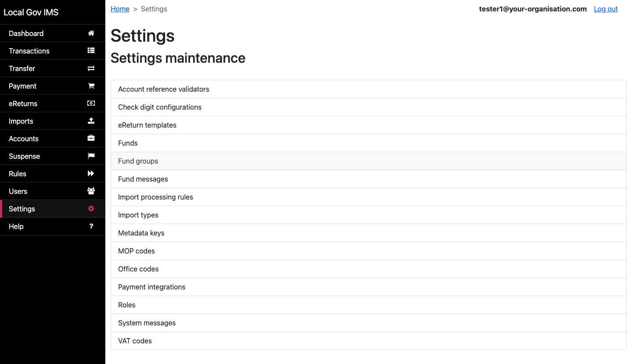The image size is (632, 364).
Task: Click the Dashboard home icon
Action: coord(91,33)
